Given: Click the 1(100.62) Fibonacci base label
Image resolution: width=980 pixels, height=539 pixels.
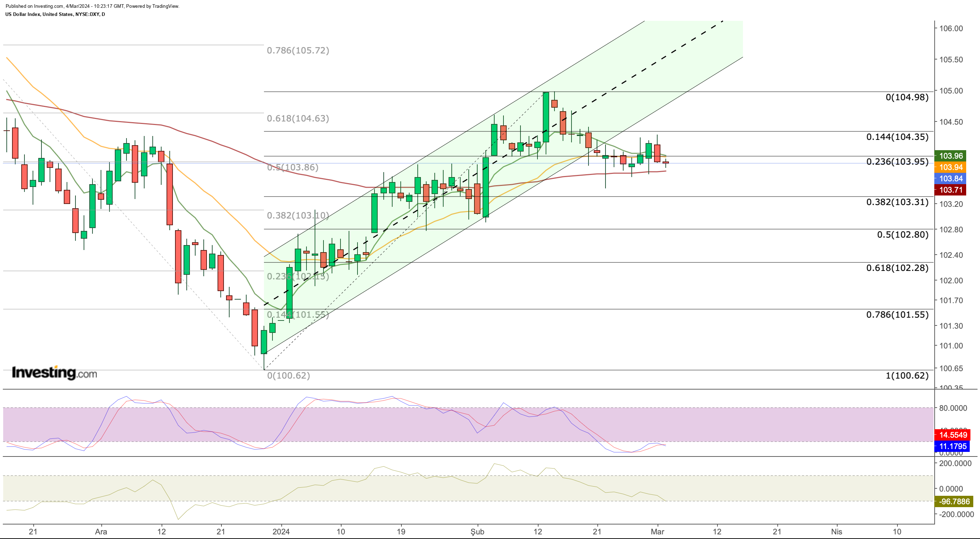Looking at the screenshot, I should (x=907, y=375).
